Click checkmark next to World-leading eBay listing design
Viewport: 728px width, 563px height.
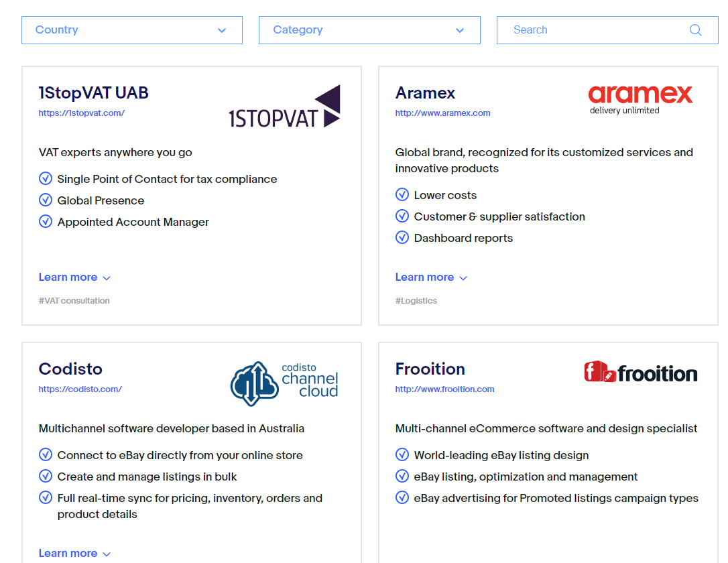pos(402,454)
